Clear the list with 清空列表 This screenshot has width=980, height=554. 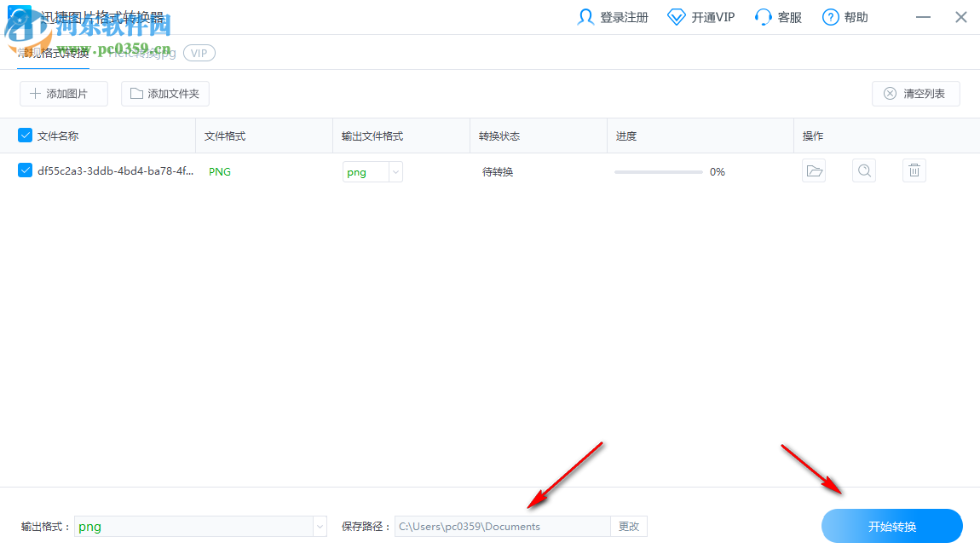tap(915, 94)
